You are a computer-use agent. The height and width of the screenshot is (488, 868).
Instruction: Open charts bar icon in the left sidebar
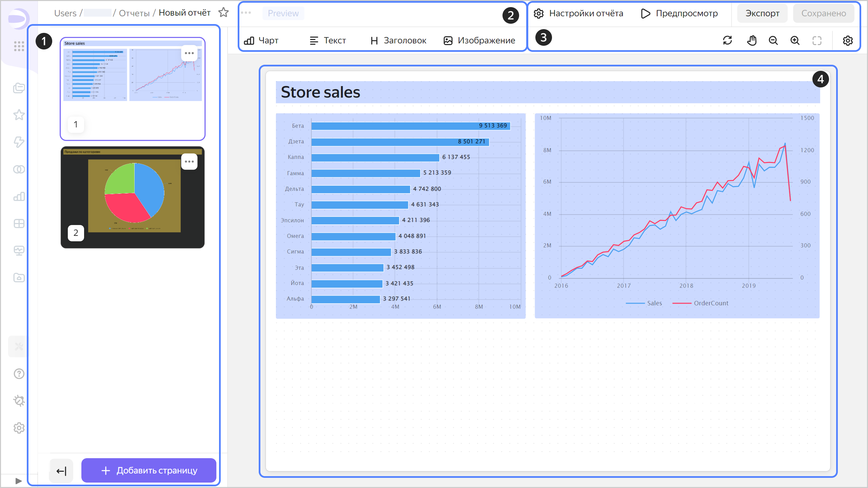tap(19, 196)
